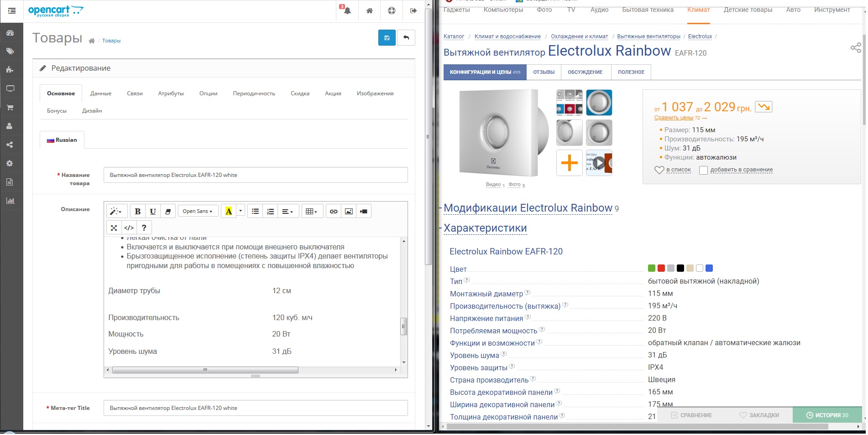Select the green color swatch
The width and height of the screenshot is (868, 435).
point(652,268)
